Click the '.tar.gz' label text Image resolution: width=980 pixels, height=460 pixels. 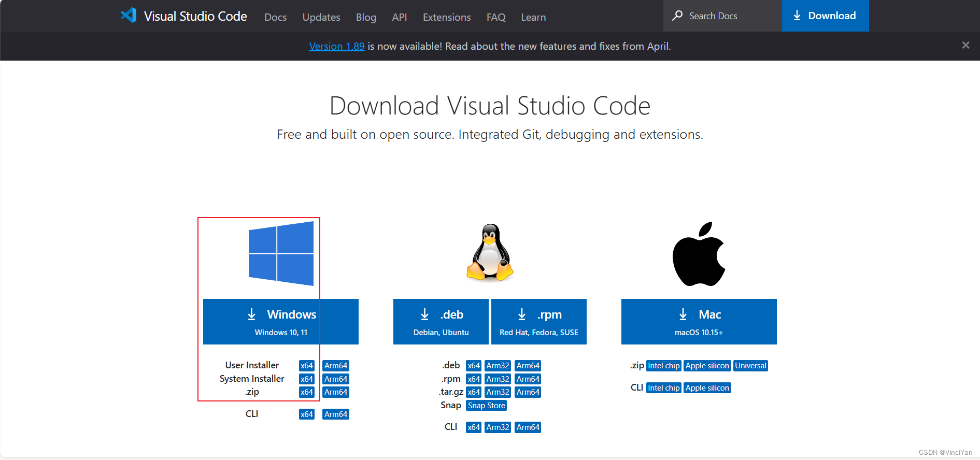tap(451, 392)
